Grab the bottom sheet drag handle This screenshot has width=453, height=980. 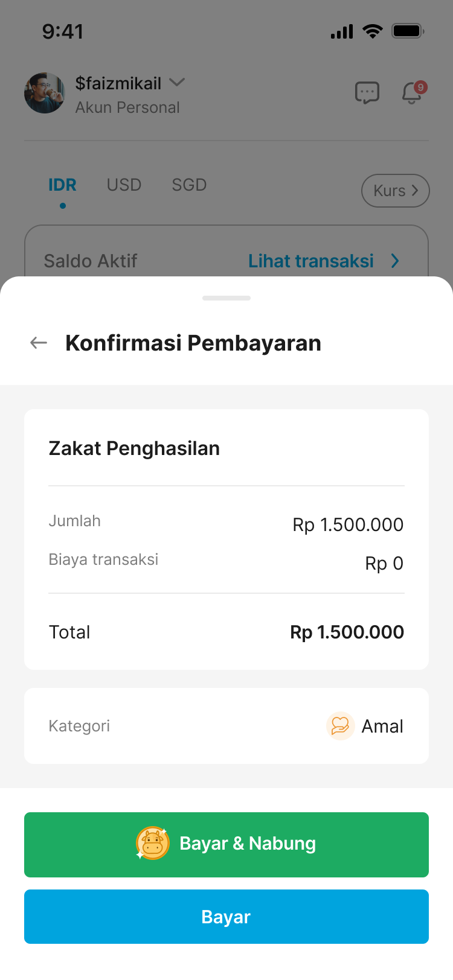pyautogui.click(x=226, y=298)
